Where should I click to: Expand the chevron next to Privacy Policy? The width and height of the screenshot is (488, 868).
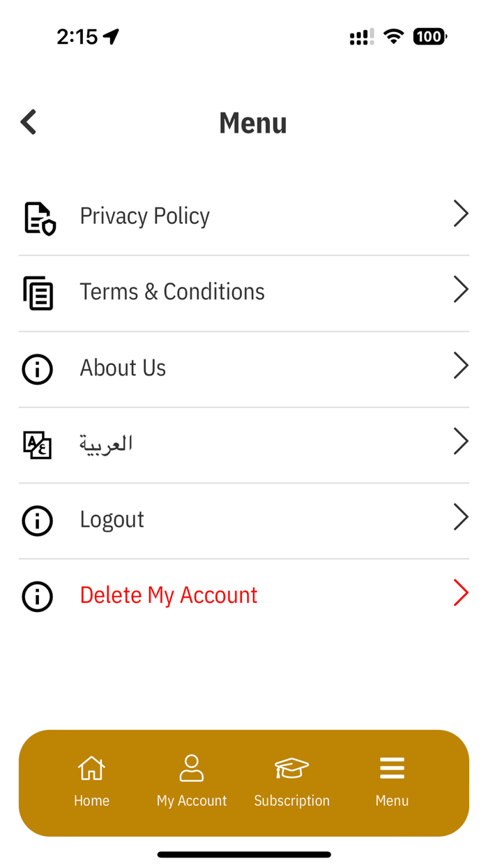(x=460, y=214)
